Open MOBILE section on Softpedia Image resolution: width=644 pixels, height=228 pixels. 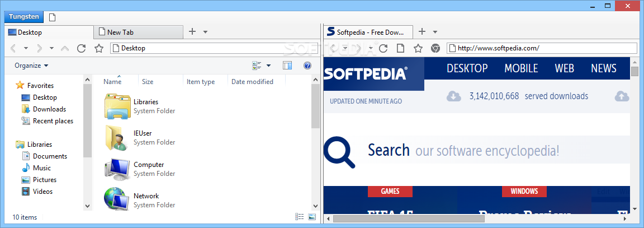point(521,68)
